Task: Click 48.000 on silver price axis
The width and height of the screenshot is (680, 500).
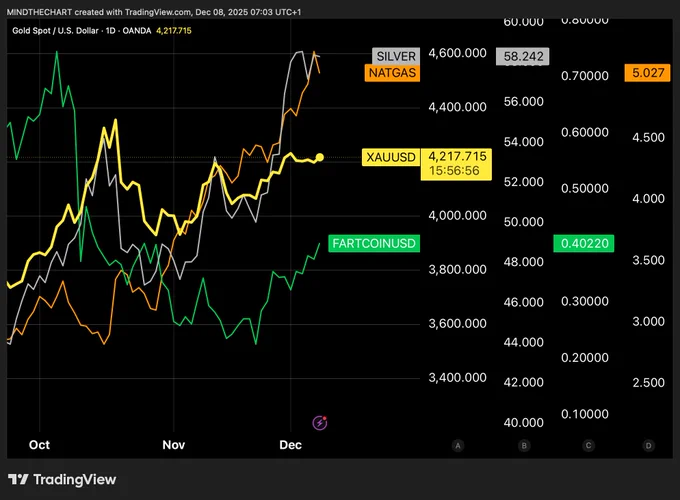Action: coord(523,262)
